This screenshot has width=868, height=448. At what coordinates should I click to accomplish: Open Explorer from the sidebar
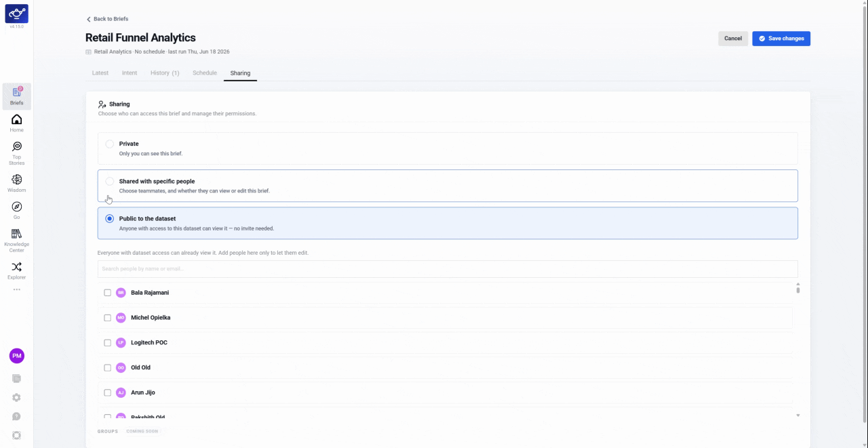[16, 270]
